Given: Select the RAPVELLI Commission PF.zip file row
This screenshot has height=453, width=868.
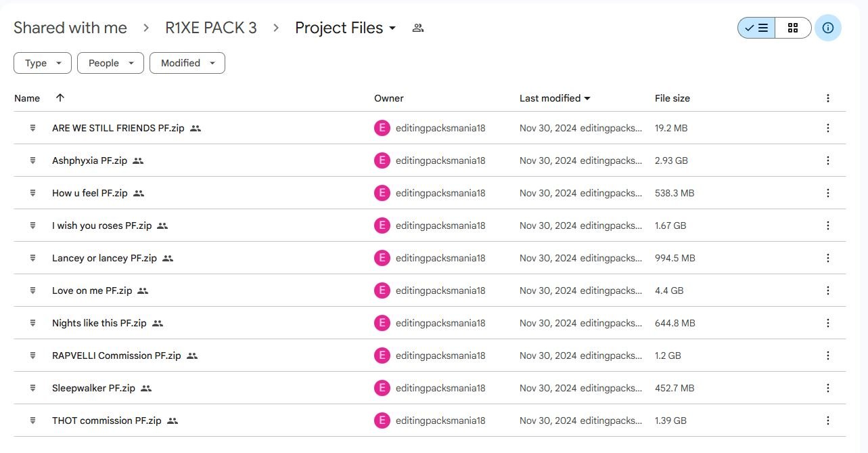Looking at the screenshot, I should (x=430, y=355).
